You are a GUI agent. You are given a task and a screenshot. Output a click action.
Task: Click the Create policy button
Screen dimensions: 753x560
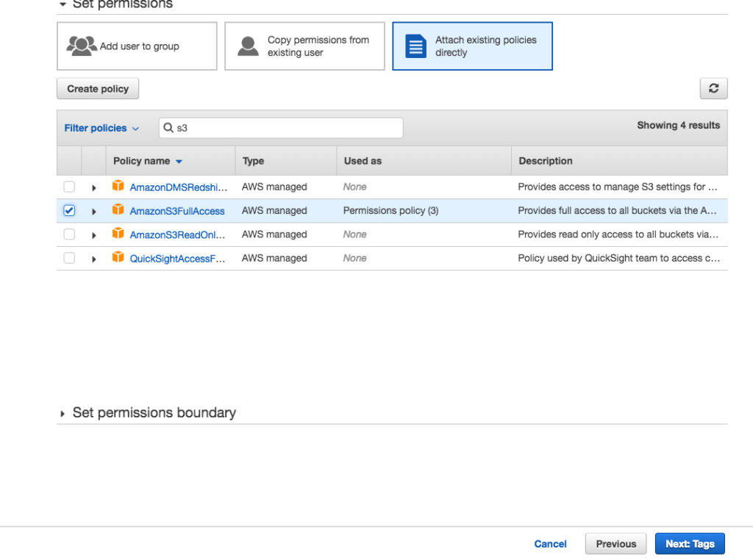point(98,89)
